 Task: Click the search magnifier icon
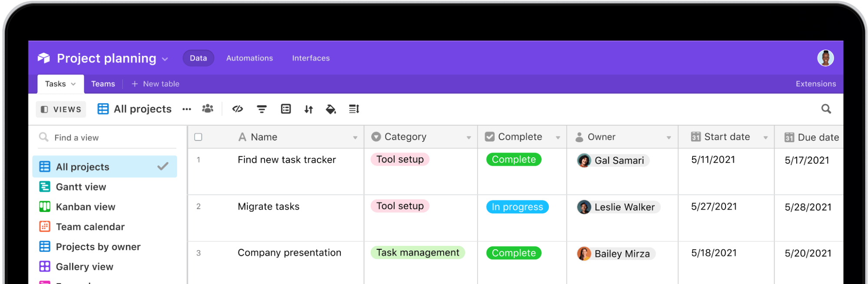tap(826, 109)
